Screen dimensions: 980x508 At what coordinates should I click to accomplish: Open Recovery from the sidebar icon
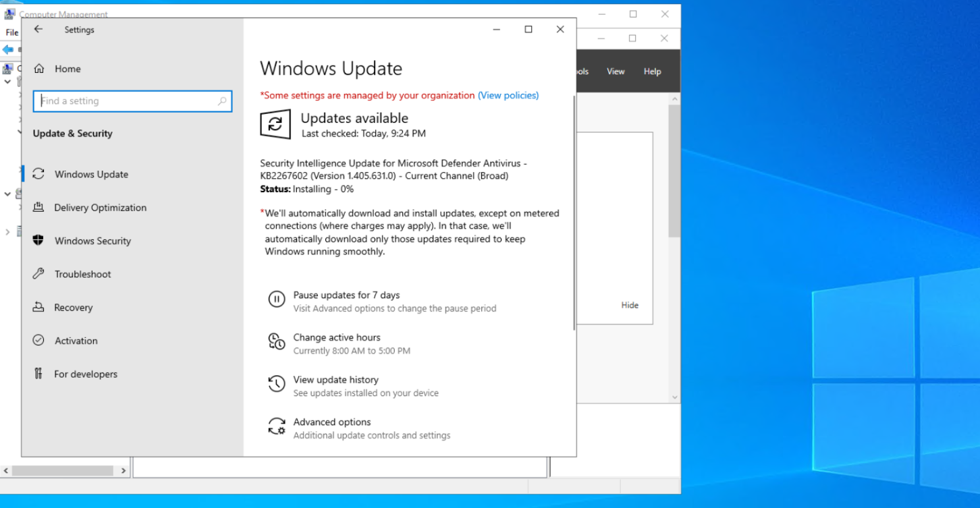(38, 307)
